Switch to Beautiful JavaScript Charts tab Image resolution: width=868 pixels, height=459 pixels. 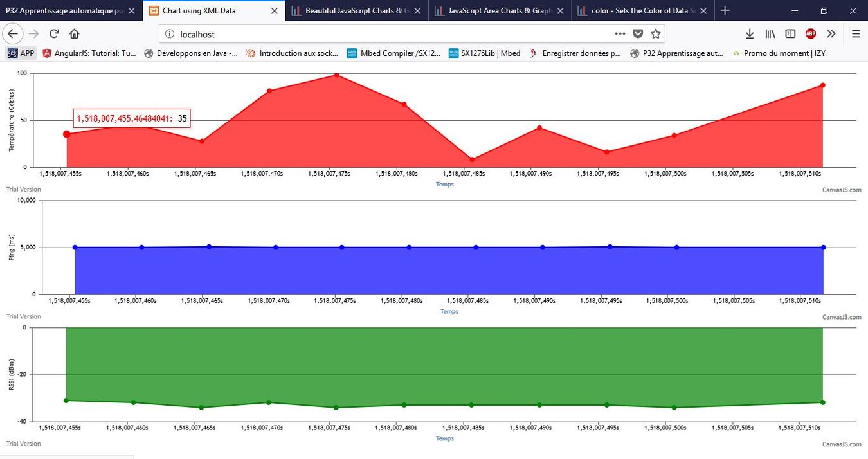[357, 11]
